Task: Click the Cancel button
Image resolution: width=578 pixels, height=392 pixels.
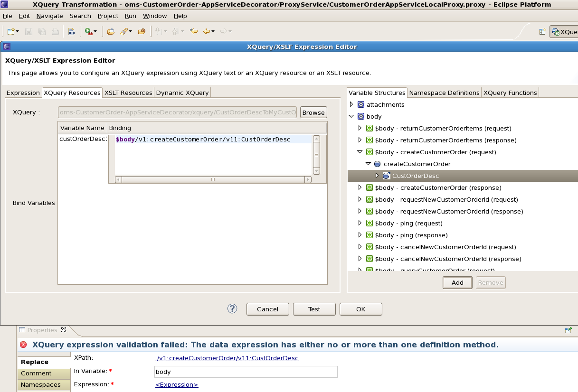Action: pyautogui.click(x=267, y=309)
